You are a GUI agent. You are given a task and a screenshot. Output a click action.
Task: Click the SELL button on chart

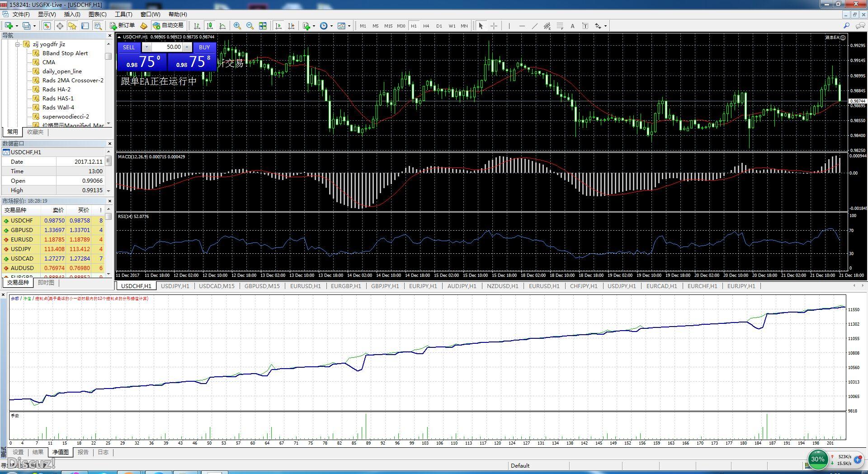pos(129,47)
